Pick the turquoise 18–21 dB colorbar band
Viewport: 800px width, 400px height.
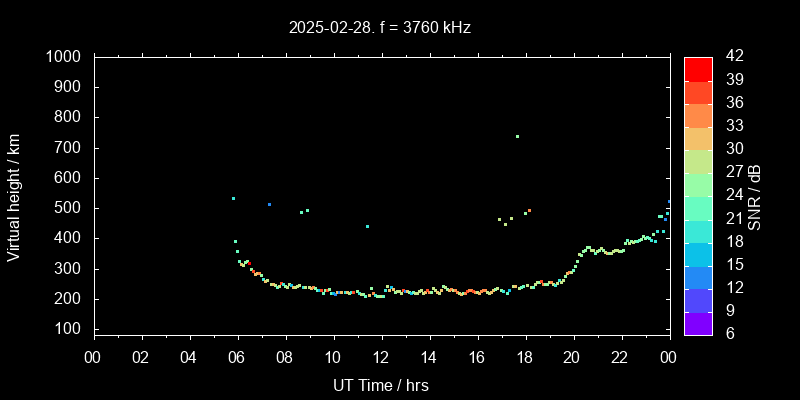click(x=697, y=231)
